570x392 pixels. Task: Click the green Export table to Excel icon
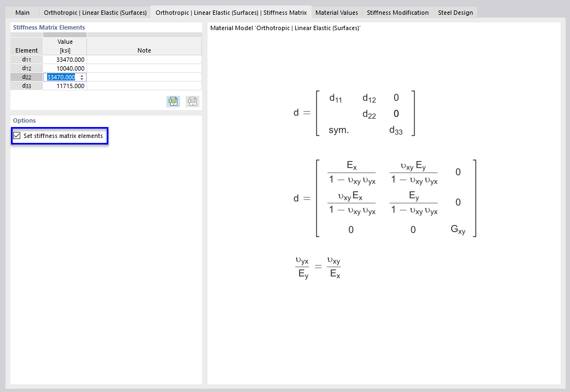tap(172, 101)
